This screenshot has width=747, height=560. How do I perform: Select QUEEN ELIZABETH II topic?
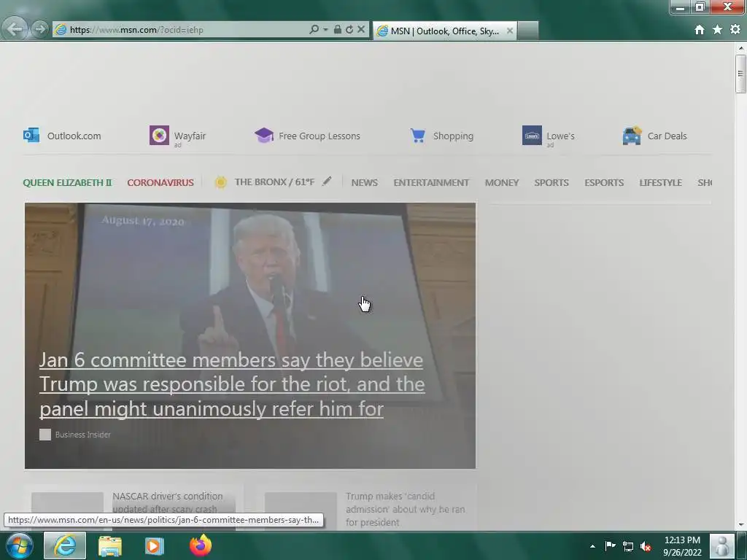click(67, 182)
